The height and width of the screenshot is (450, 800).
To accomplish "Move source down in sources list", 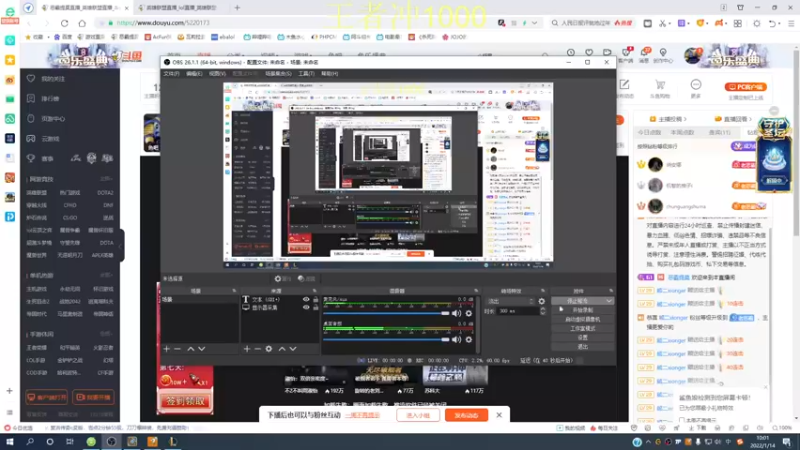I will [293, 349].
